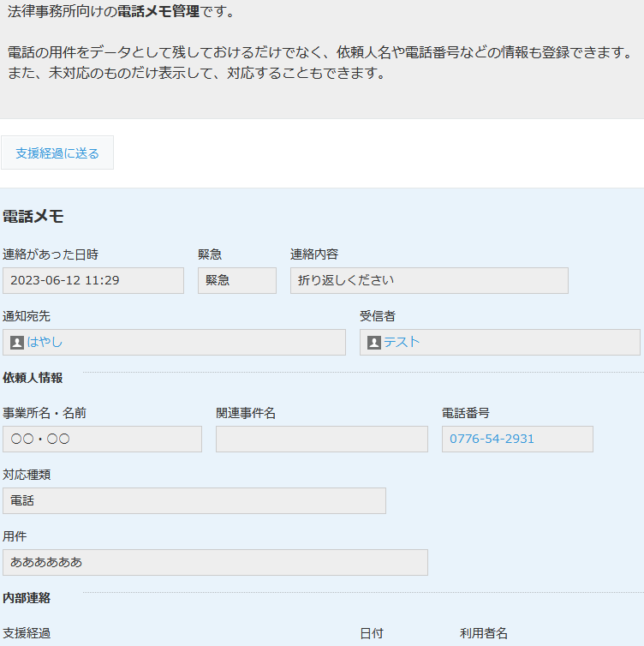Select the 事業所名・名前 field

coord(101,439)
